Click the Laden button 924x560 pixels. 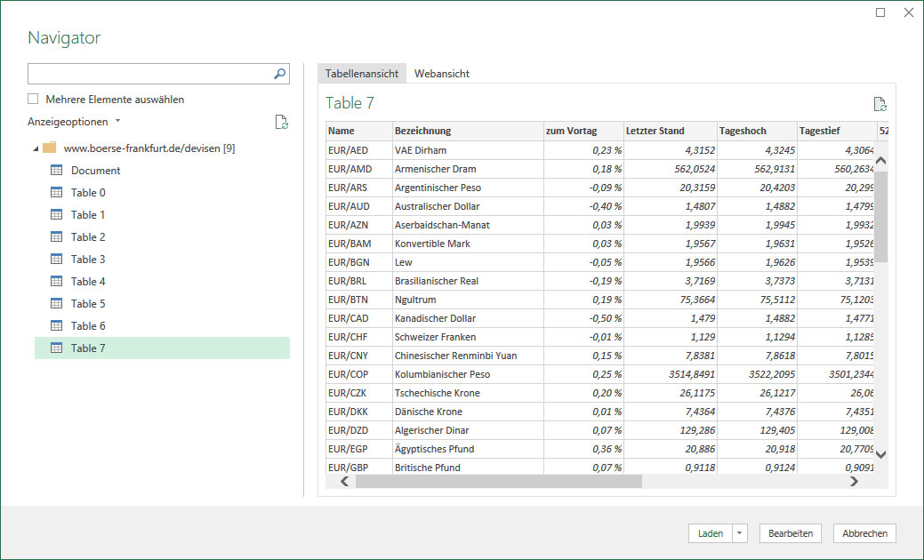pos(710,533)
